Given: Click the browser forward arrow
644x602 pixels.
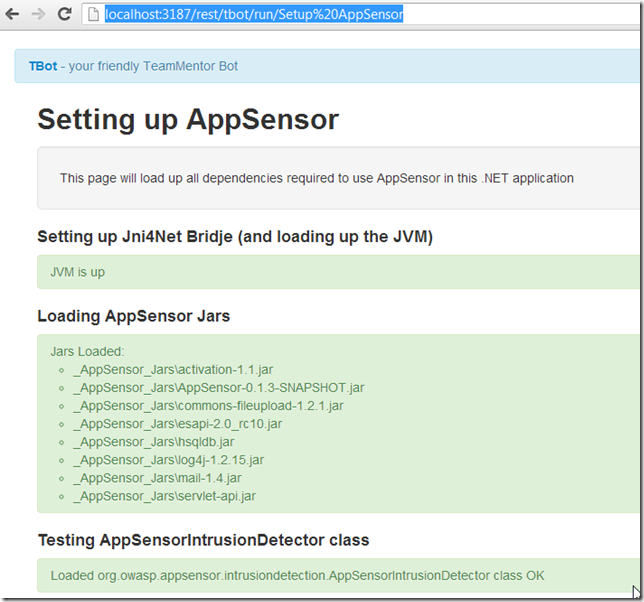Looking at the screenshot, I should [38, 14].
